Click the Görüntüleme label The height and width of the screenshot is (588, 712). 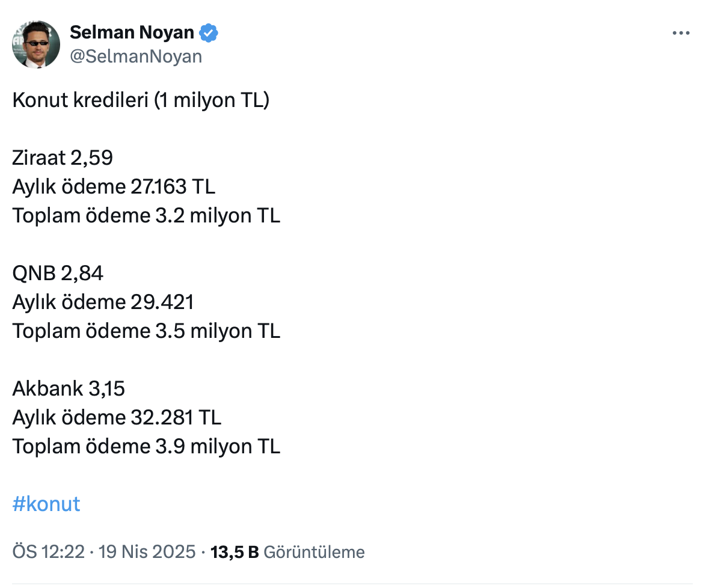[x=314, y=551]
